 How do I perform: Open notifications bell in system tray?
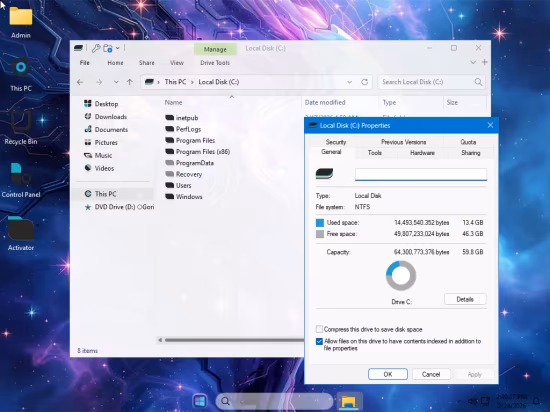point(536,401)
